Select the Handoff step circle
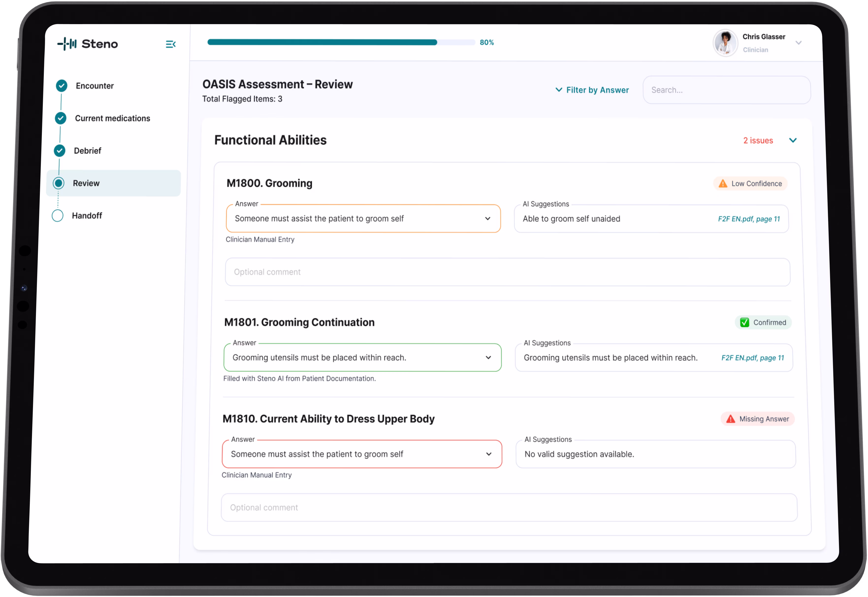The width and height of the screenshot is (868, 597). click(58, 216)
